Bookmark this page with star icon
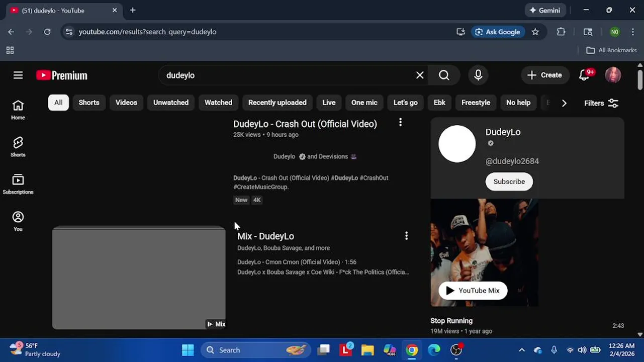Viewport: 644px width, 362px height. (x=535, y=32)
